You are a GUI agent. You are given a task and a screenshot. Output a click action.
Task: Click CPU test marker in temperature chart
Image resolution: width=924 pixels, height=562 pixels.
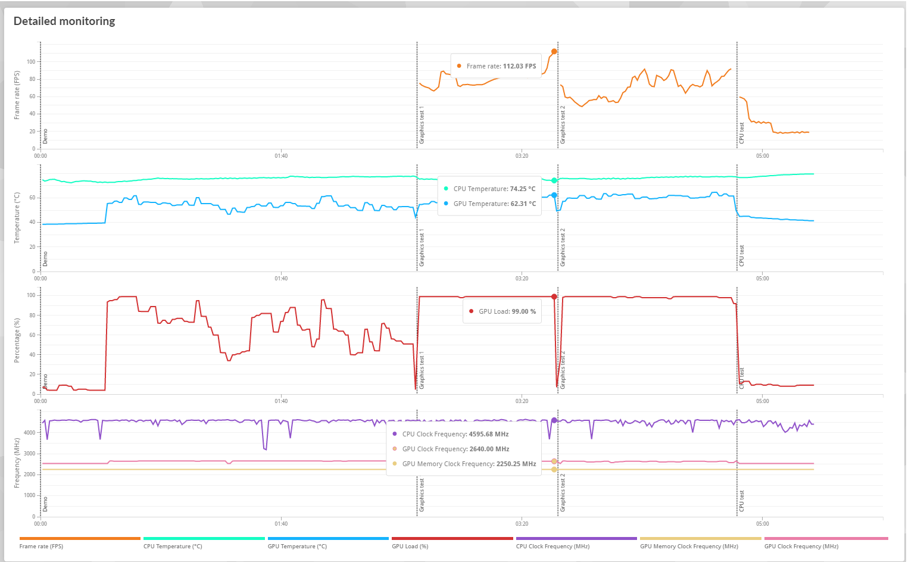click(x=742, y=256)
